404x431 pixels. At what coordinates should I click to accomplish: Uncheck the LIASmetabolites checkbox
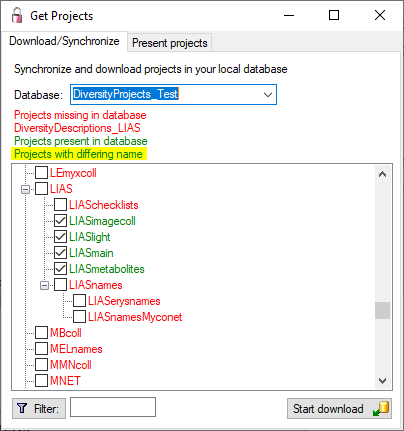(x=60, y=269)
